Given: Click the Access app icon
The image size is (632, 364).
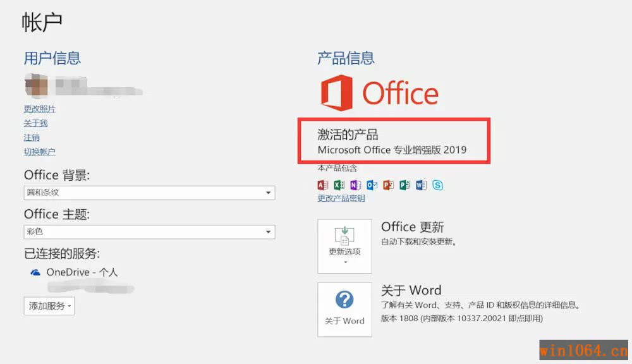Looking at the screenshot, I should [x=323, y=185].
